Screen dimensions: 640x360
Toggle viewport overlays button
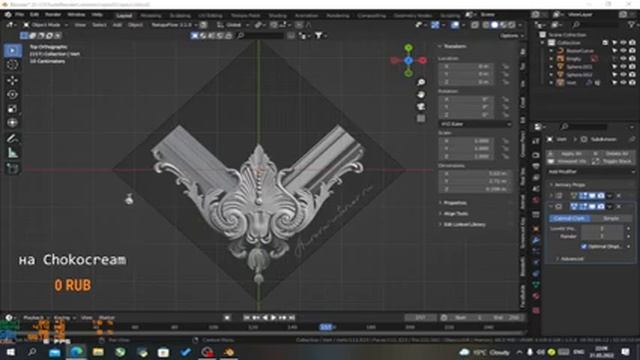[455, 25]
